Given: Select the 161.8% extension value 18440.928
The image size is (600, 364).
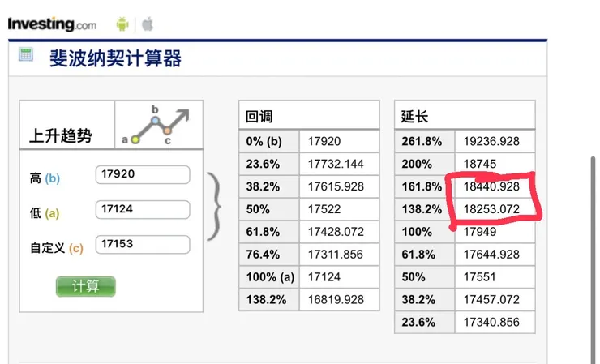Looking at the screenshot, I should (x=491, y=186).
